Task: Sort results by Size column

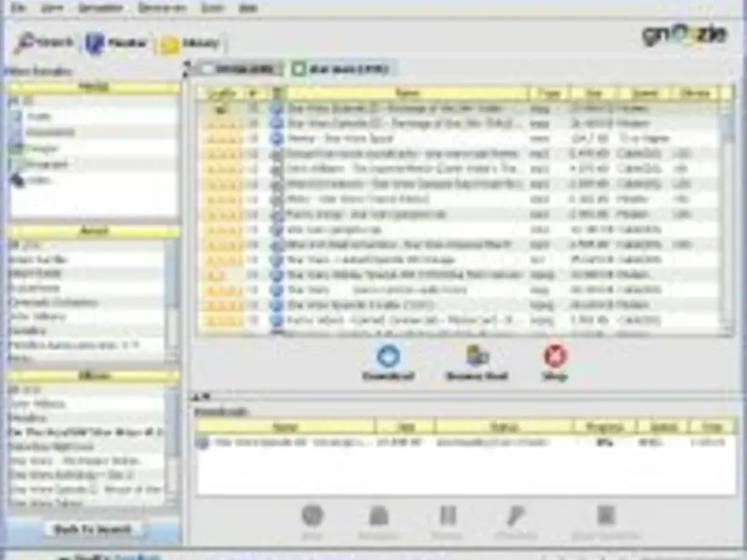Action: point(594,92)
